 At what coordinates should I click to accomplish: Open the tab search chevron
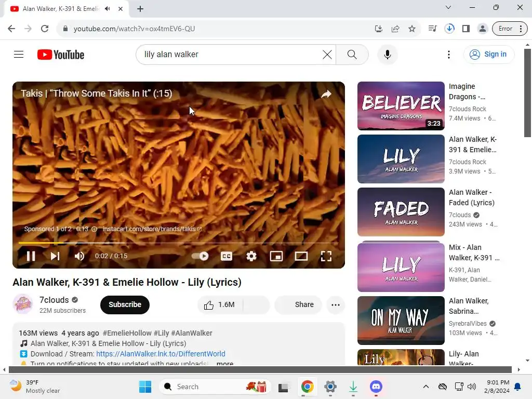448,7
